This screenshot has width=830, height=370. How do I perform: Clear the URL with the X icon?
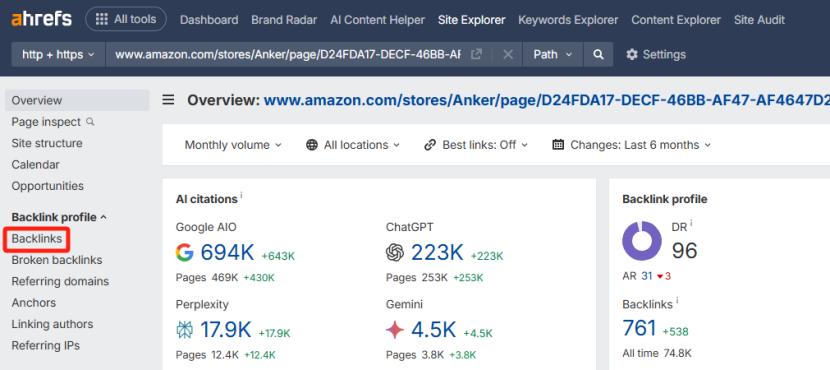pyautogui.click(x=508, y=55)
